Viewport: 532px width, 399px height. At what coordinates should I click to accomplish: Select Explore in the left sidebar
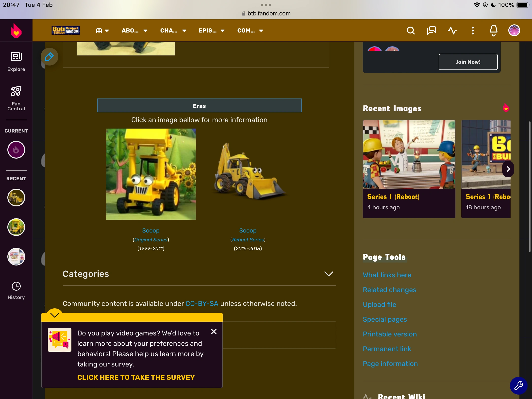(x=16, y=61)
